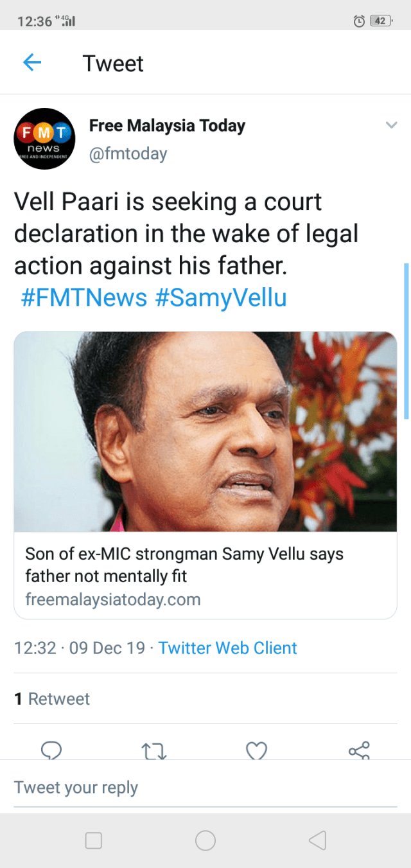View the 1 Retweet list

53,698
